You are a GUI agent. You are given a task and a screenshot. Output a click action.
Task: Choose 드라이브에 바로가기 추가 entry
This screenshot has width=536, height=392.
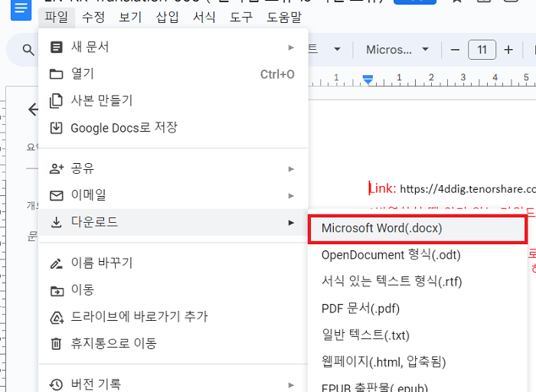pyautogui.click(x=173, y=317)
